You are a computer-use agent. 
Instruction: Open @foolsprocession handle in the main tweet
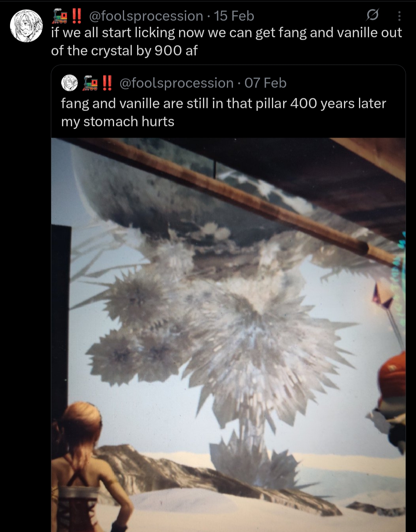pyautogui.click(x=146, y=16)
